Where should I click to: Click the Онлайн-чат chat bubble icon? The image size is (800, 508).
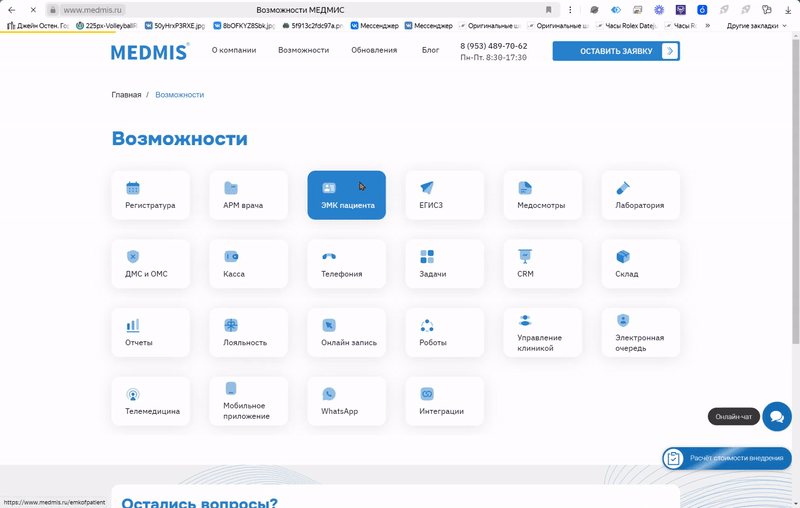coord(776,417)
